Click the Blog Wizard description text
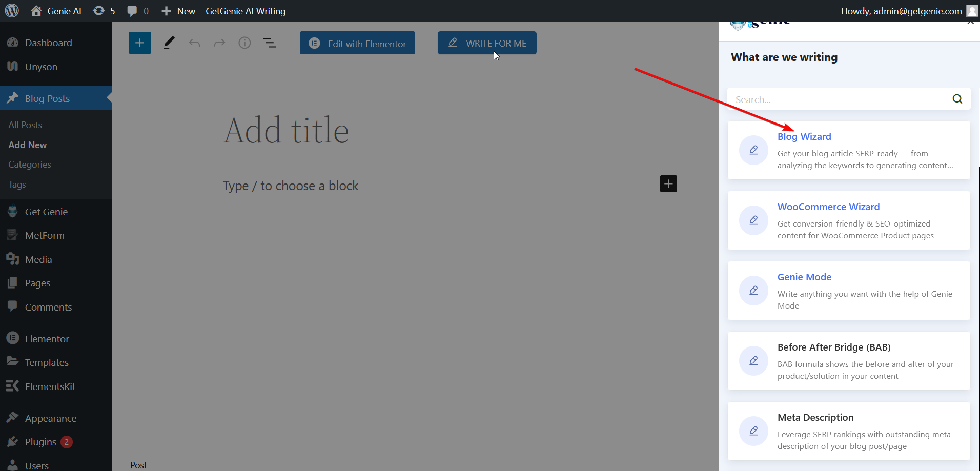980x471 pixels. pos(865,159)
